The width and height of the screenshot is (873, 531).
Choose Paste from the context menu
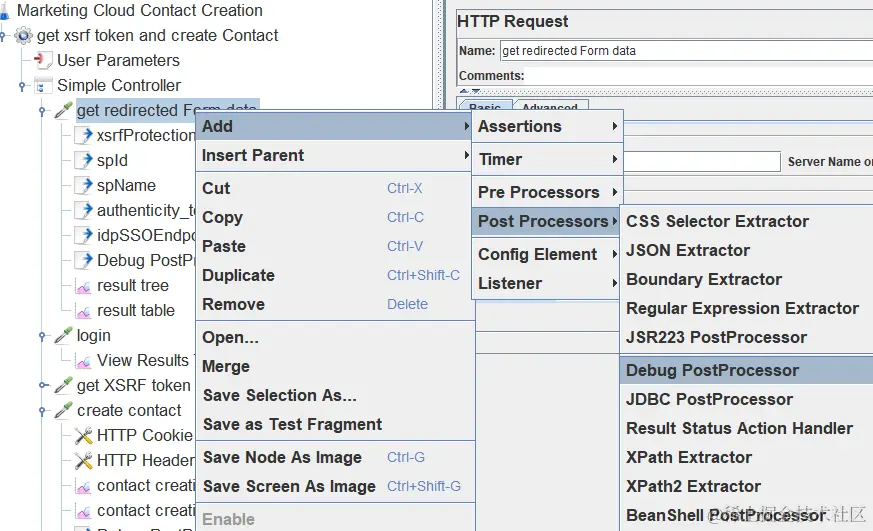pyautogui.click(x=334, y=246)
